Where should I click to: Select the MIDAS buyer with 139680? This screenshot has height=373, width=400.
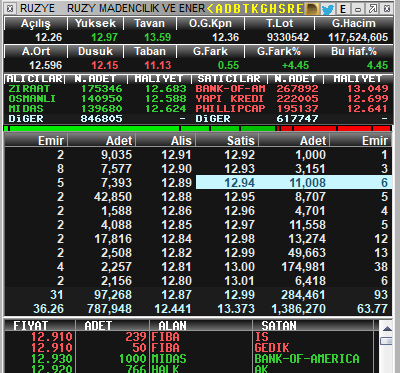click(x=99, y=109)
